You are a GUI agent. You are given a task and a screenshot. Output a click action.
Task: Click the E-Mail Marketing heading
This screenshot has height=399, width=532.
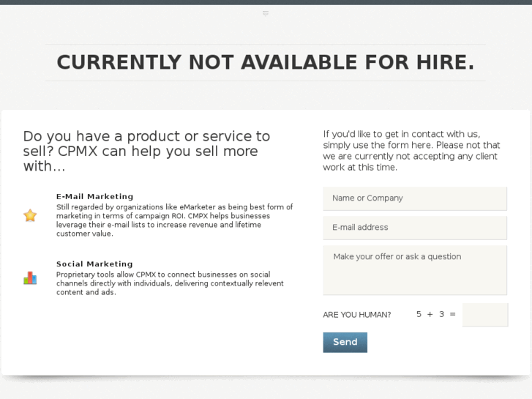pyautogui.click(x=95, y=196)
